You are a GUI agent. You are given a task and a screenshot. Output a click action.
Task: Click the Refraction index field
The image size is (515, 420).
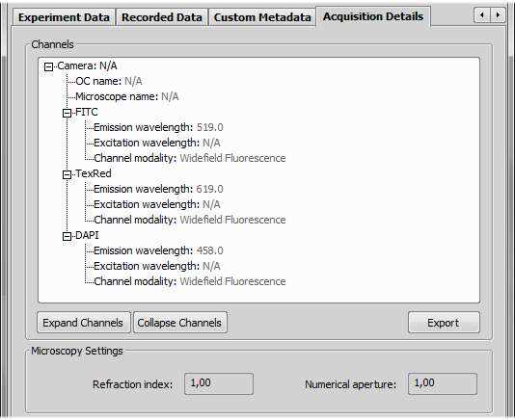coord(219,383)
